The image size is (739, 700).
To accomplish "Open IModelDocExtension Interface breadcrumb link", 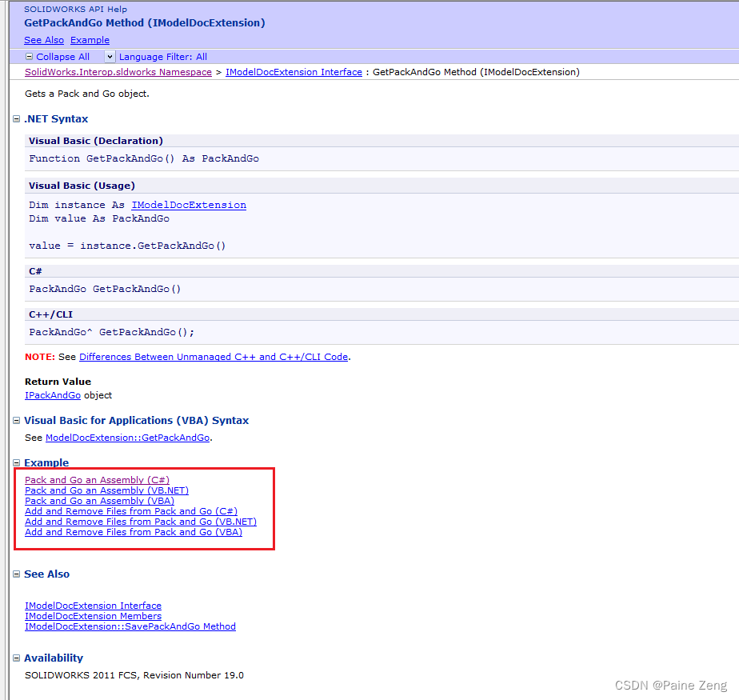I will (294, 72).
